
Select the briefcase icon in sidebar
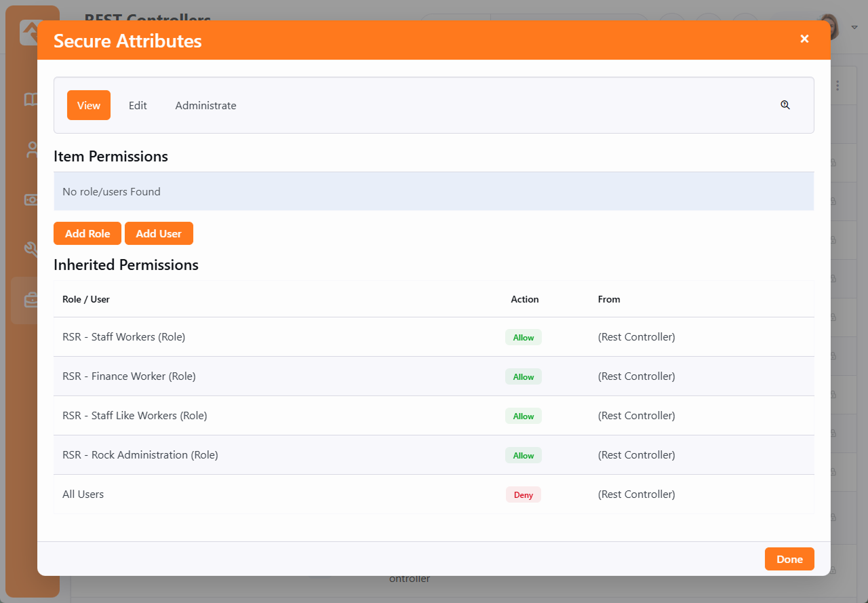31,300
